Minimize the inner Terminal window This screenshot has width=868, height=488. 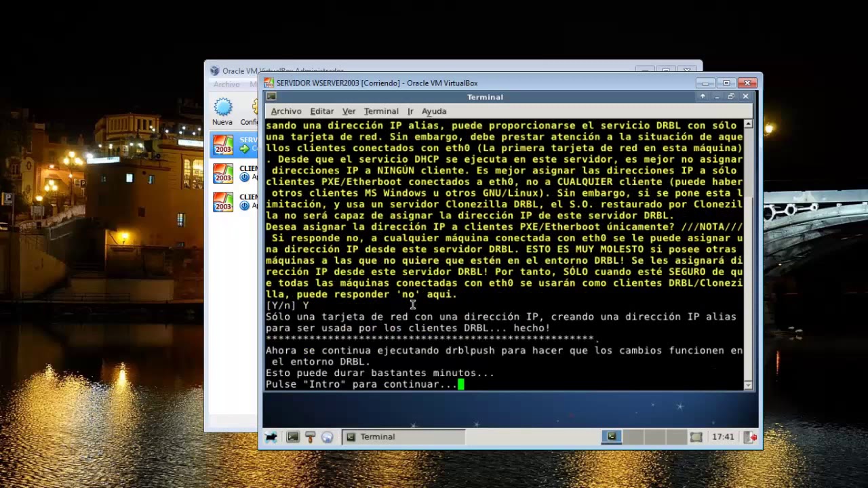[717, 97]
